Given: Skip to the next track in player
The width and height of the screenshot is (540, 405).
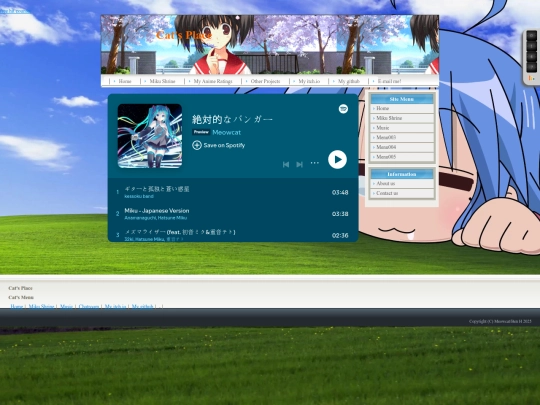Looking at the screenshot, I should point(300,165).
